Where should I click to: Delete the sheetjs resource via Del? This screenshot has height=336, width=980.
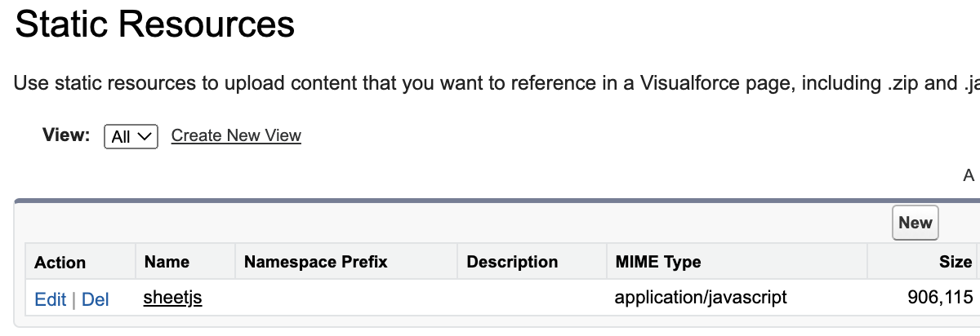[96, 299]
